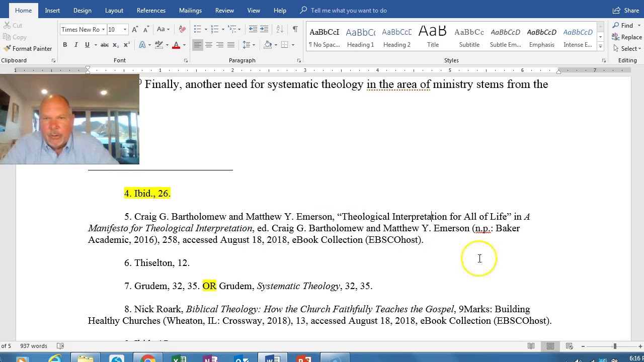Clear all formatting with eraser icon

(x=182, y=30)
